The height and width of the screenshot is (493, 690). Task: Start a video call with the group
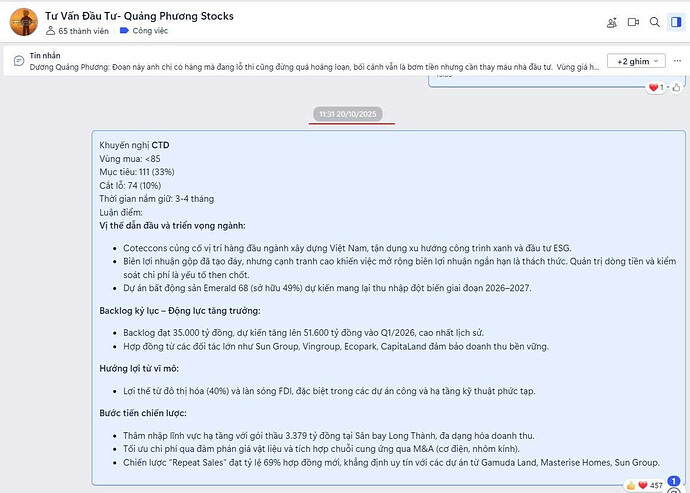(x=633, y=22)
